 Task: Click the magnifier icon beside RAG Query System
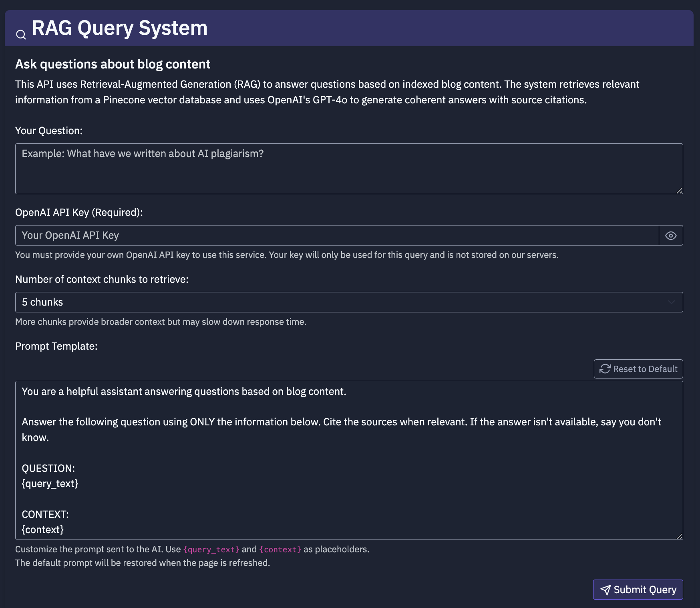click(x=21, y=35)
